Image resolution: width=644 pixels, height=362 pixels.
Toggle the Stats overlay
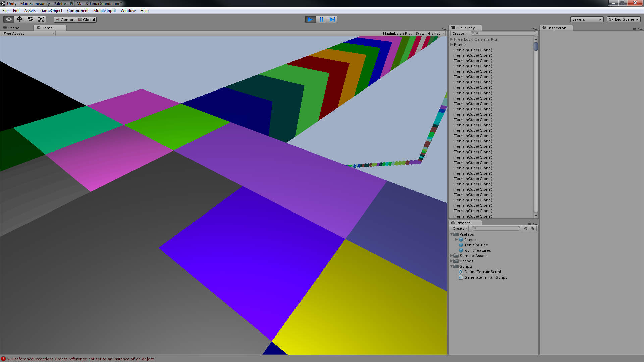(x=420, y=34)
